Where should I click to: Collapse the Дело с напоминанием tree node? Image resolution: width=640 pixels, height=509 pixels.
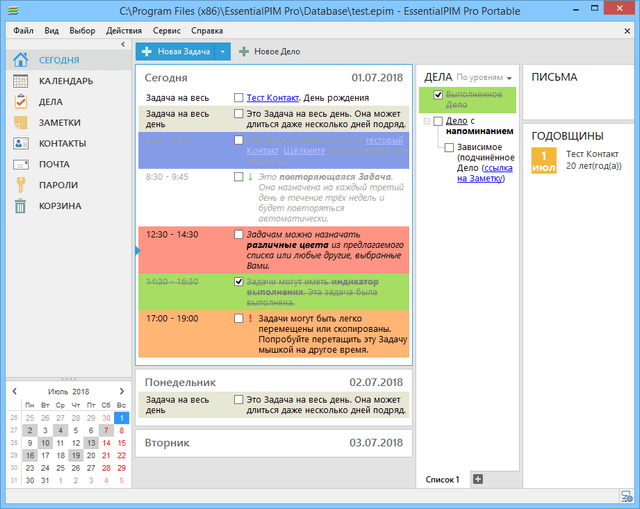426,121
